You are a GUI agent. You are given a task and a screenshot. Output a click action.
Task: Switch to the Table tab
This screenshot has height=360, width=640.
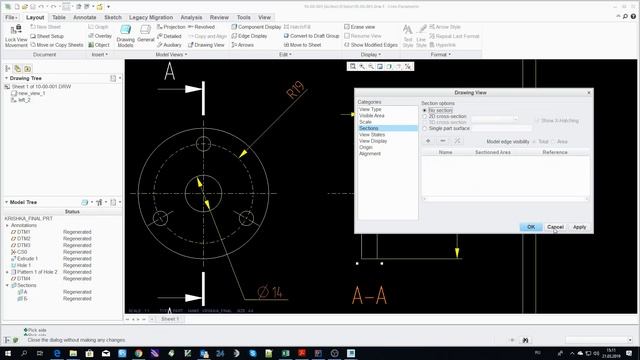[59, 18]
